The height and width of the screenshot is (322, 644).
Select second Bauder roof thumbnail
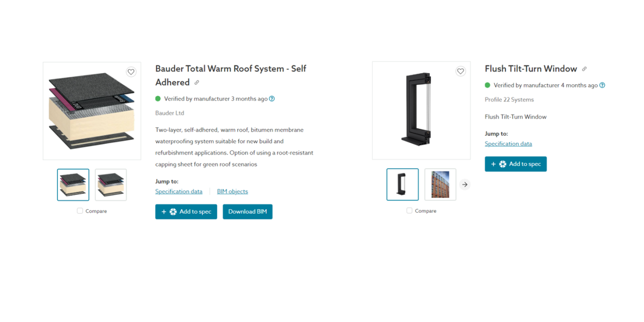click(x=111, y=185)
